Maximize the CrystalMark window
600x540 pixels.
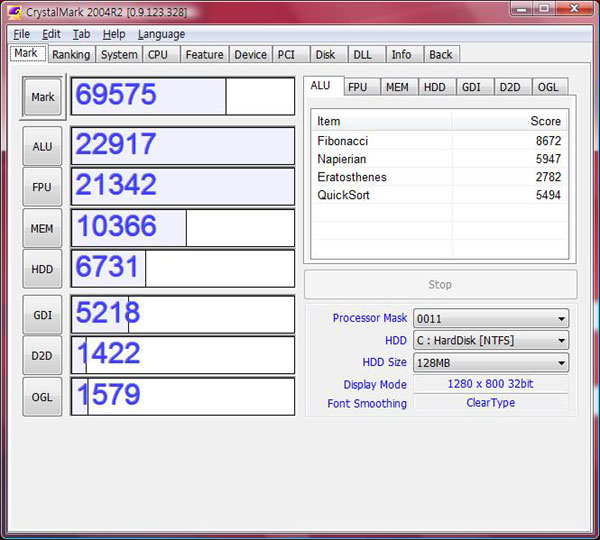click(x=545, y=8)
